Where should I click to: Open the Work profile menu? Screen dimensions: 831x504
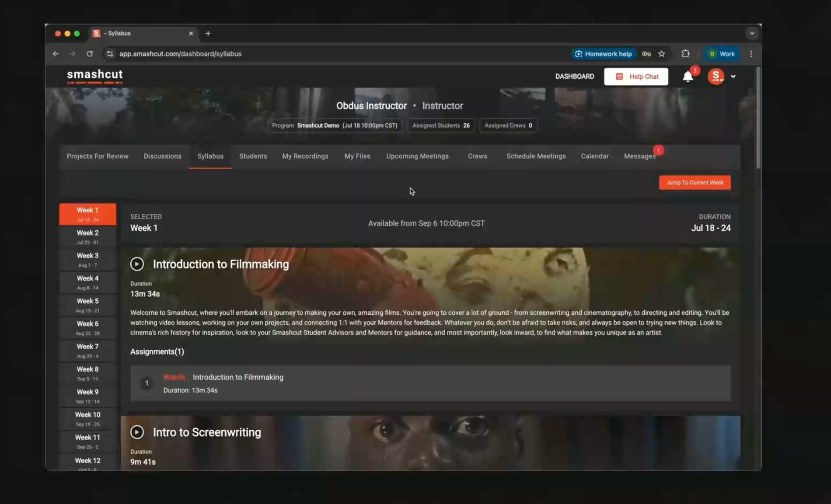(721, 54)
